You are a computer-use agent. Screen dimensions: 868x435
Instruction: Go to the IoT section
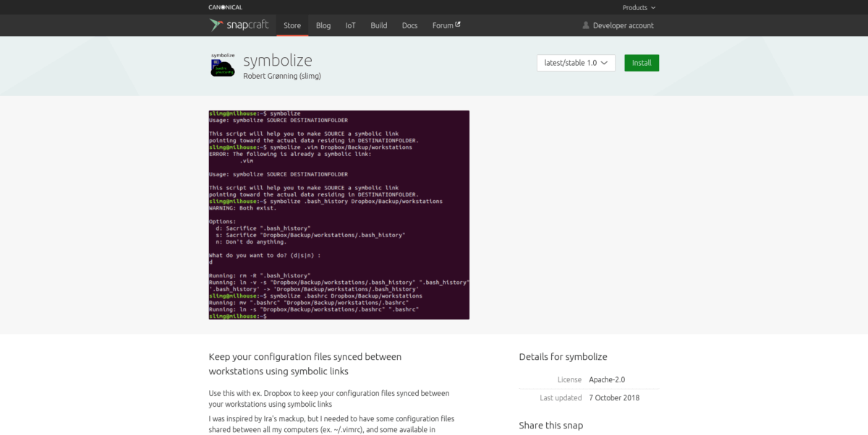350,25
